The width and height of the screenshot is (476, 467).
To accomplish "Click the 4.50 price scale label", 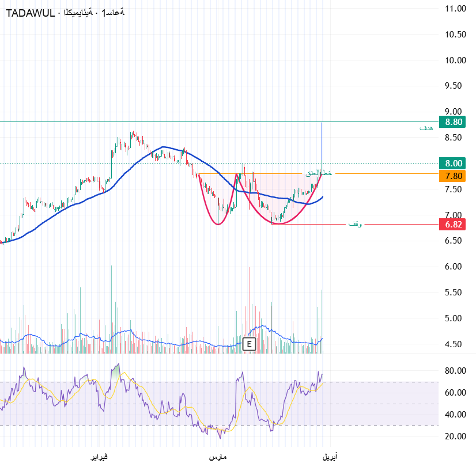I will pos(455,344).
